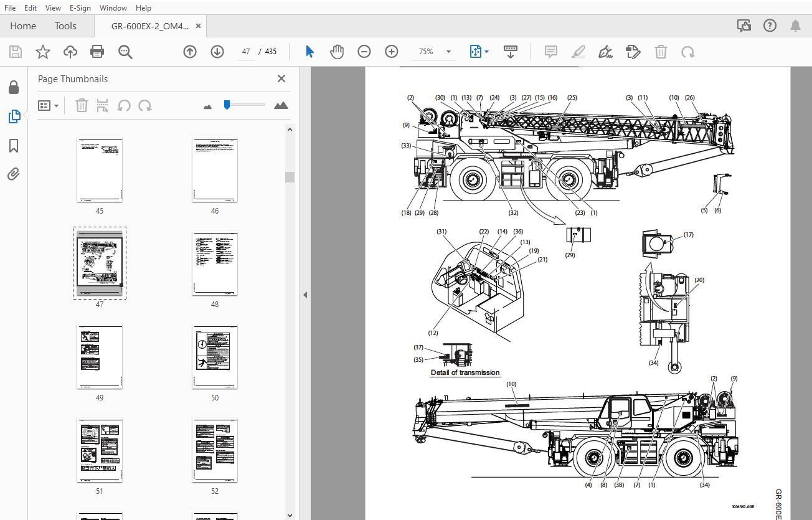The image size is (812, 520).
Task: Bookmark the document with the star icon
Action: coord(42,52)
